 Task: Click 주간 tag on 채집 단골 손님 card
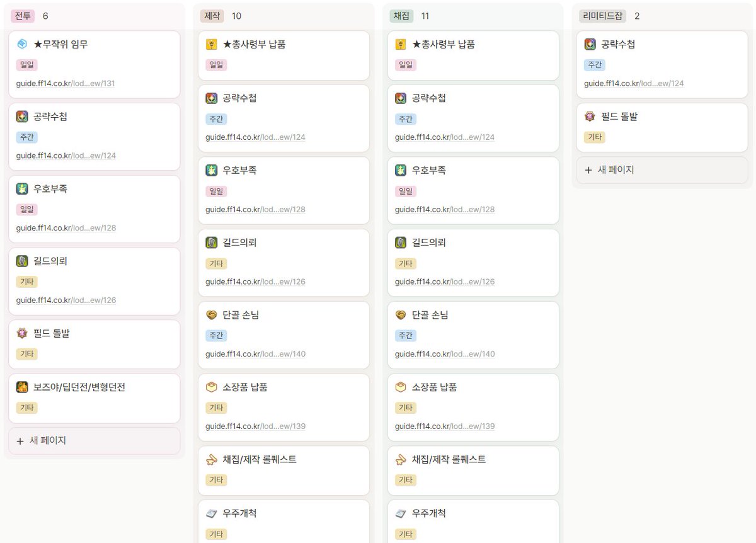406,336
